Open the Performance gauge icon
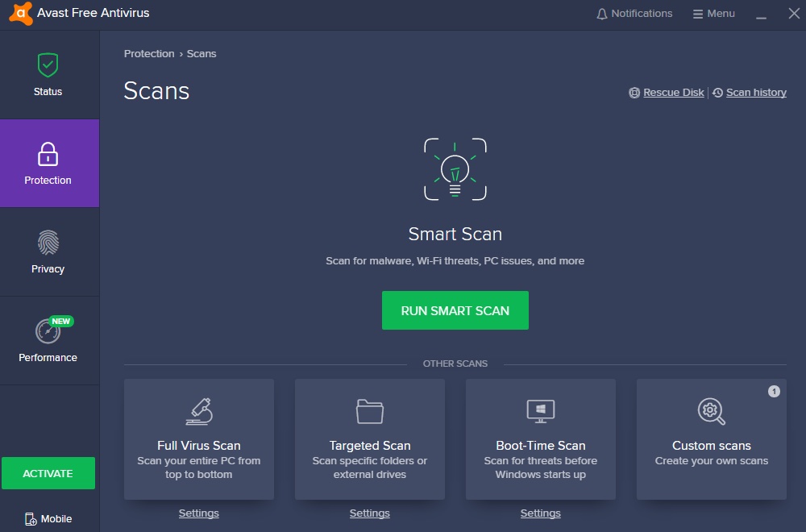 click(48, 331)
